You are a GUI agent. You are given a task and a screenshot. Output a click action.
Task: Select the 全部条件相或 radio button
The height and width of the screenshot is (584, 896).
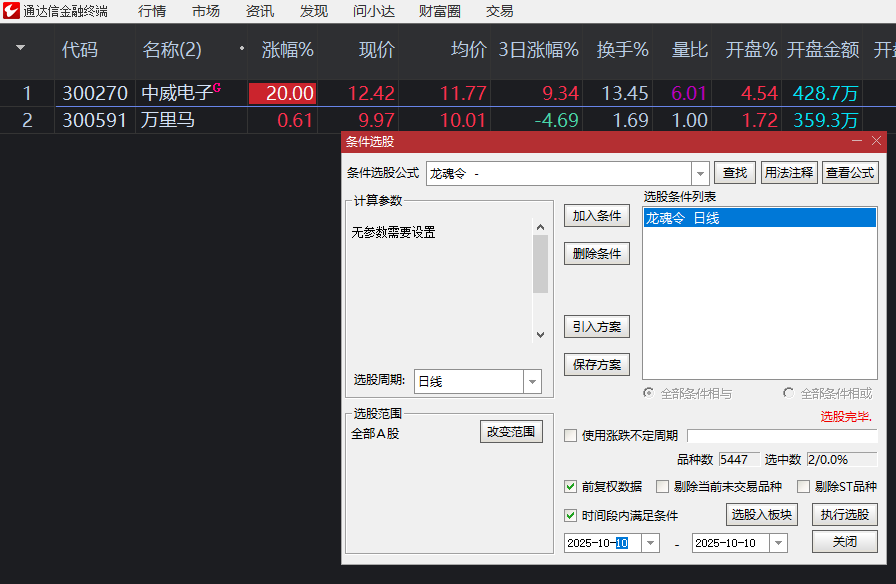point(789,393)
